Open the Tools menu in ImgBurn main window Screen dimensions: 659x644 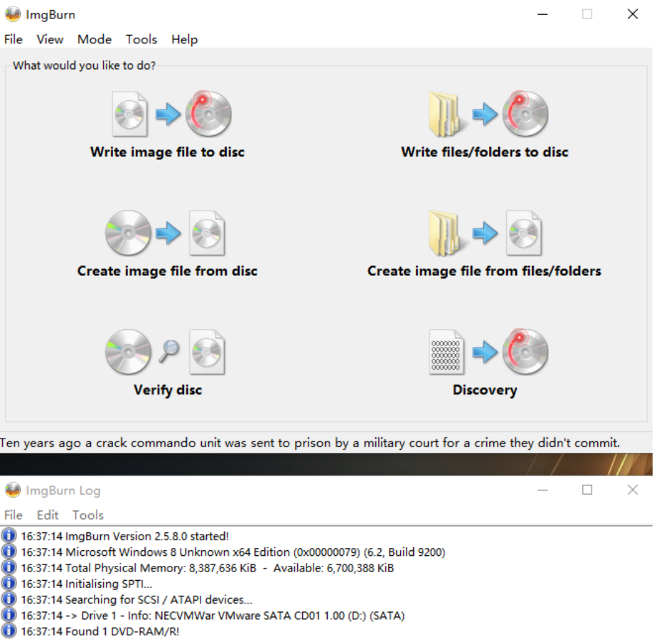[141, 40]
